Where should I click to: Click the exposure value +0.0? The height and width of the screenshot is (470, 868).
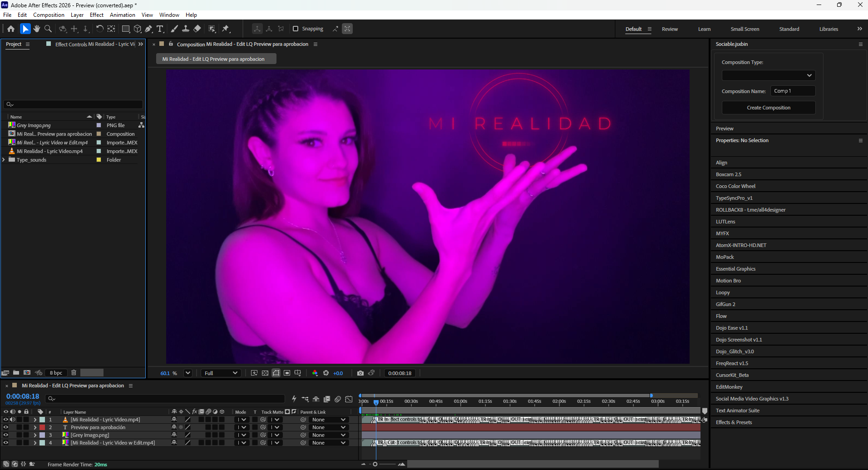(x=338, y=373)
